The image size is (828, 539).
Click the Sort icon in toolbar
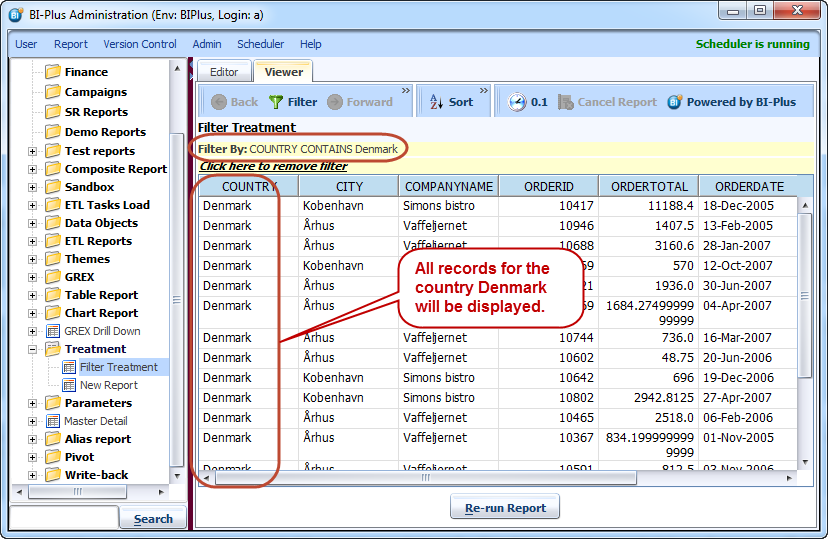pyautogui.click(x=437, y=102)
